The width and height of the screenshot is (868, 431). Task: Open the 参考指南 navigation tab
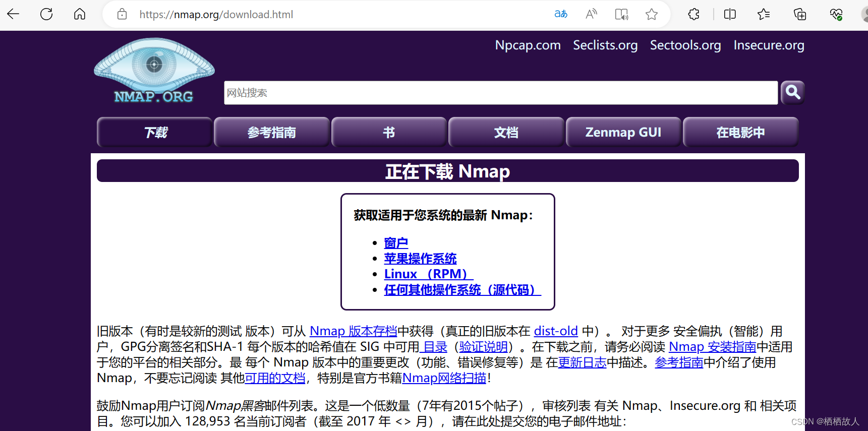click(272, 132)
